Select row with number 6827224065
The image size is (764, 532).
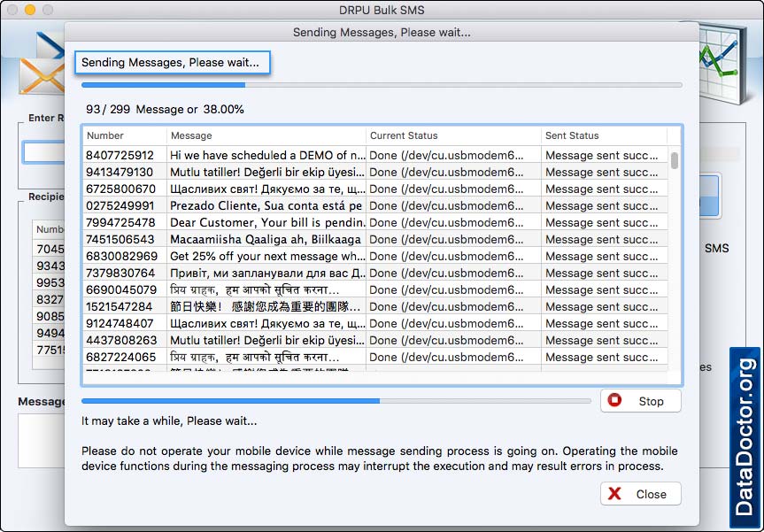tap(375, 357)
